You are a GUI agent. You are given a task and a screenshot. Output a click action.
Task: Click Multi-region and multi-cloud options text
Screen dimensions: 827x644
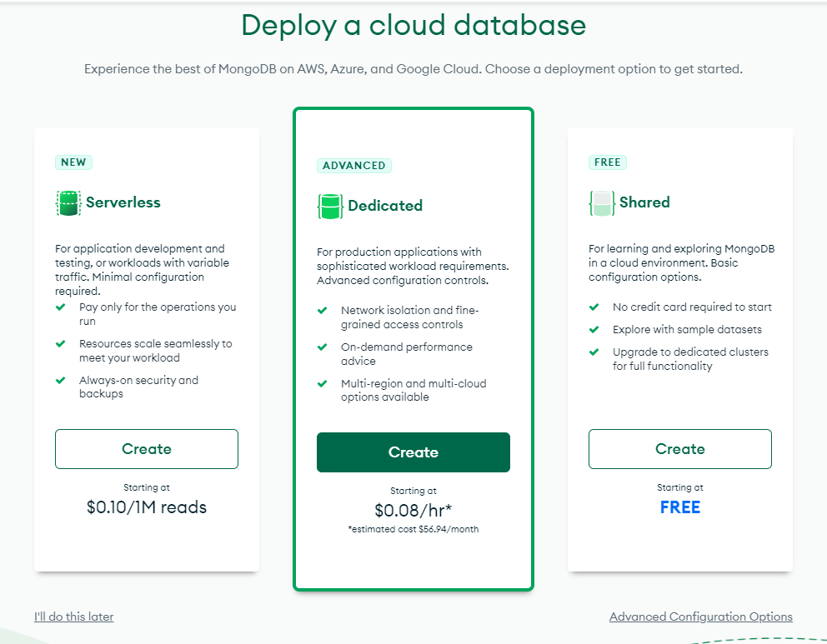pyautogui.click(x=413, y=390)
